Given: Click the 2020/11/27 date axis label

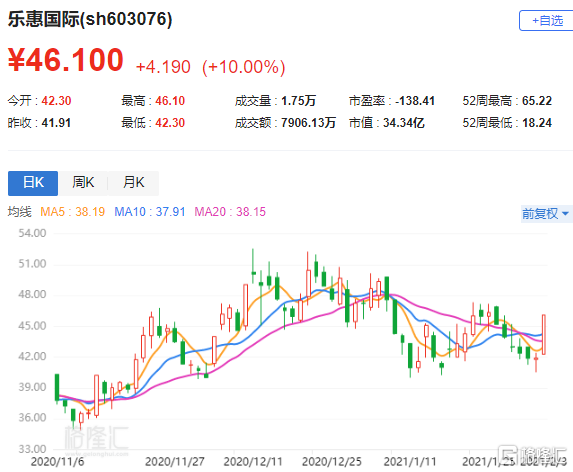Looking at the screenshot, I should click(x=175, y=462).
